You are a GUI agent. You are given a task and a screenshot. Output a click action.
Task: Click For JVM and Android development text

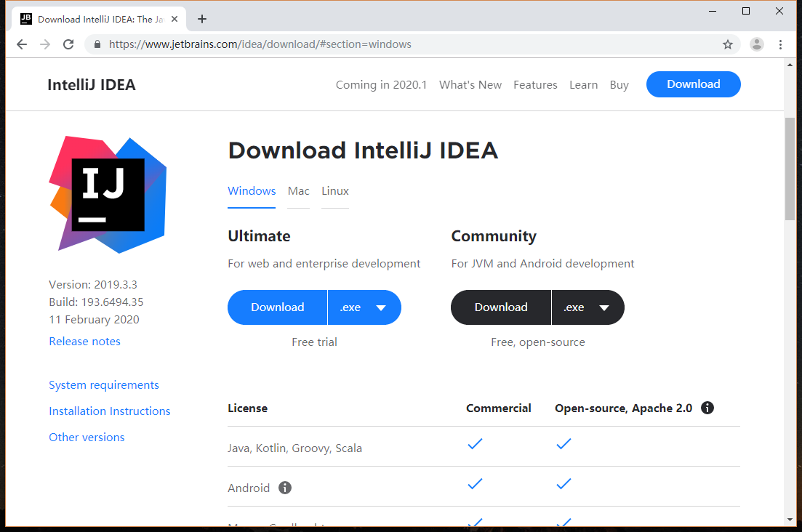[x=542, y=264]
